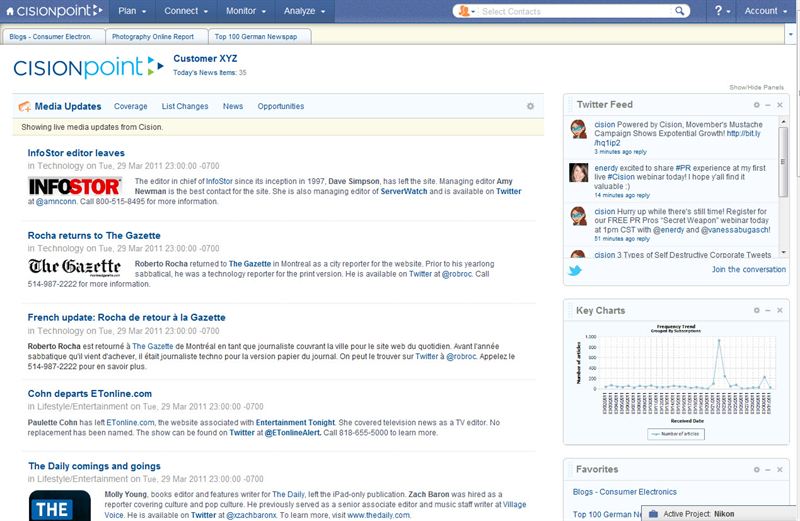Image resolution: width=800 pixels, height=521 pixels.
Task: Open Twitter Feed panel settings gear
Action: [757, 105]
